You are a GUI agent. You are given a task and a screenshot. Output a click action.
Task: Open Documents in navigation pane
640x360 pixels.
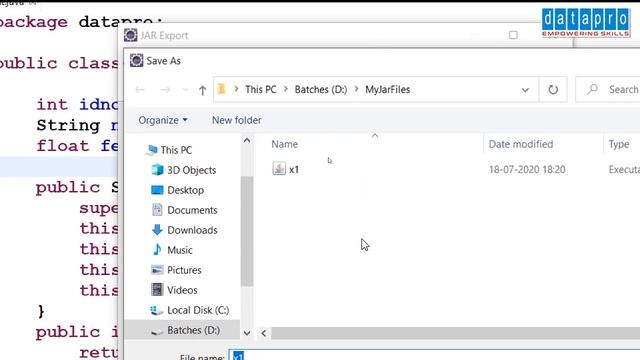(x=192, y=210)
